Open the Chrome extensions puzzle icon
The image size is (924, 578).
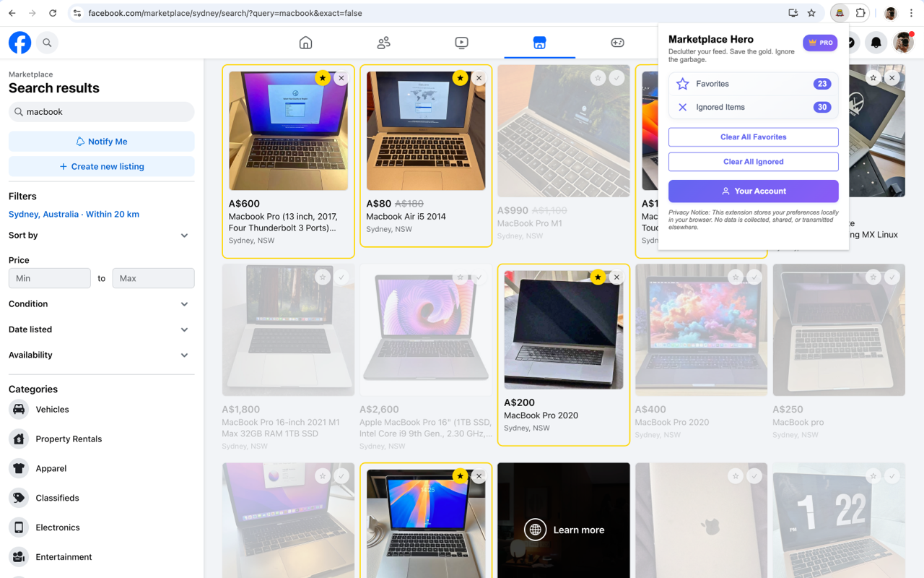pos(860,13)
